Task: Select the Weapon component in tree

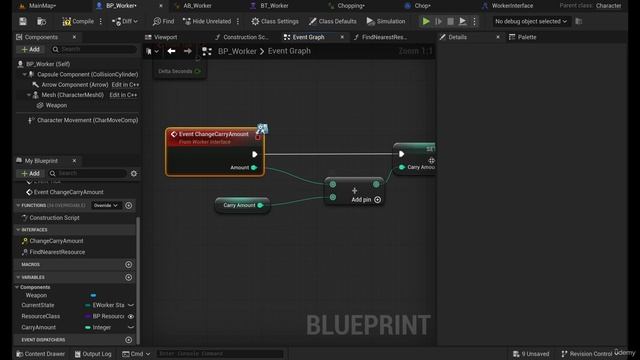Action: coord(56,105)
